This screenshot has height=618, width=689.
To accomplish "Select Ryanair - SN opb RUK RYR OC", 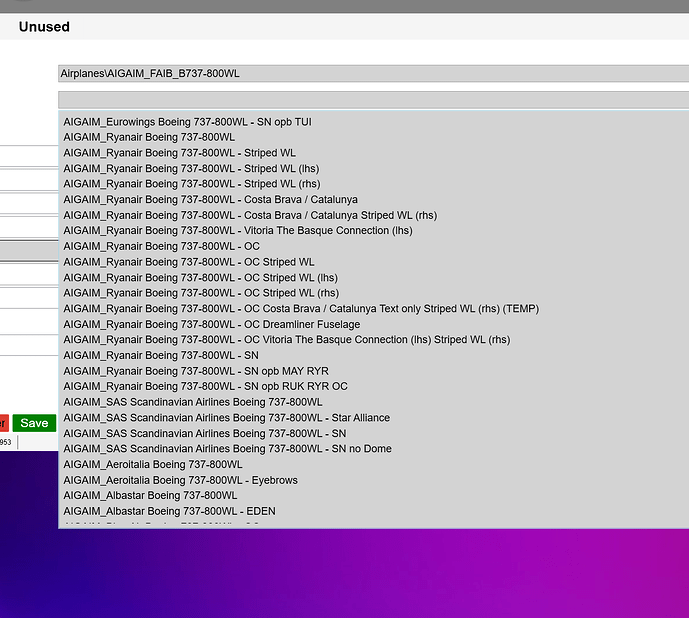I will [205, 386].
